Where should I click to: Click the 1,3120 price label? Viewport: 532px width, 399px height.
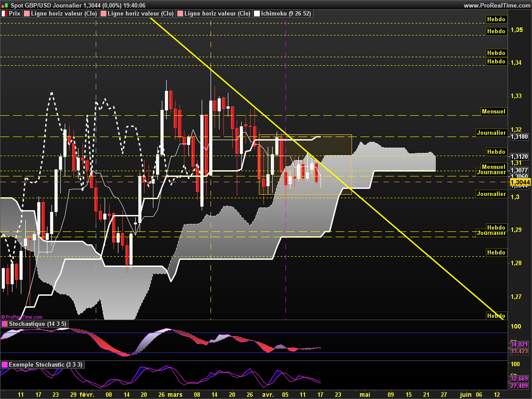[519, 157]
